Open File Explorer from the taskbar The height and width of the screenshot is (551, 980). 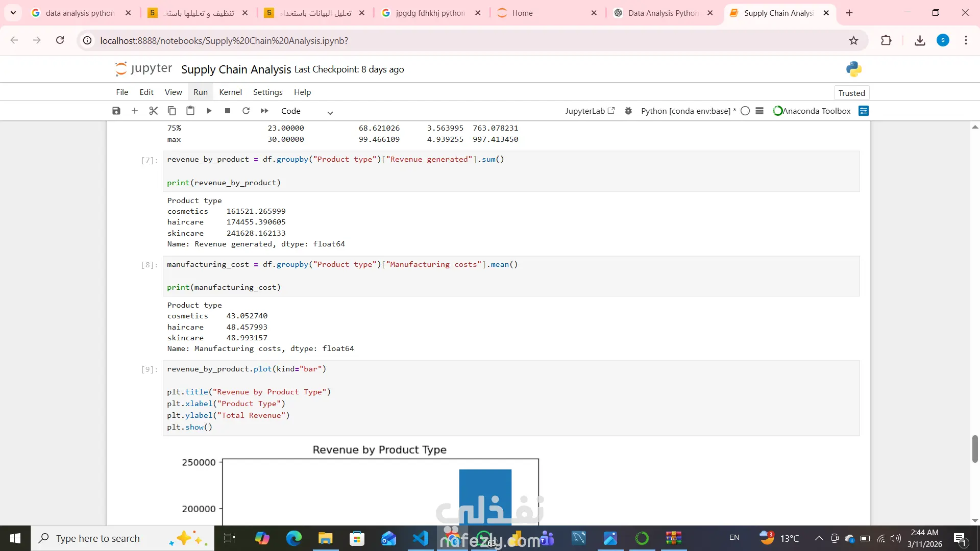[x=326, y=538]
